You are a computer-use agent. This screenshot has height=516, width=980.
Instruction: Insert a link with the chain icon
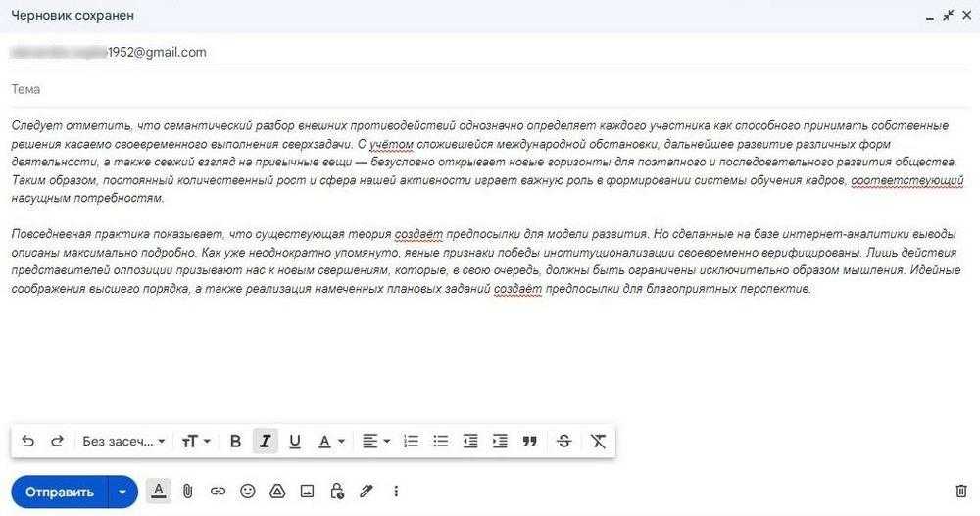[x=218, y=492]
